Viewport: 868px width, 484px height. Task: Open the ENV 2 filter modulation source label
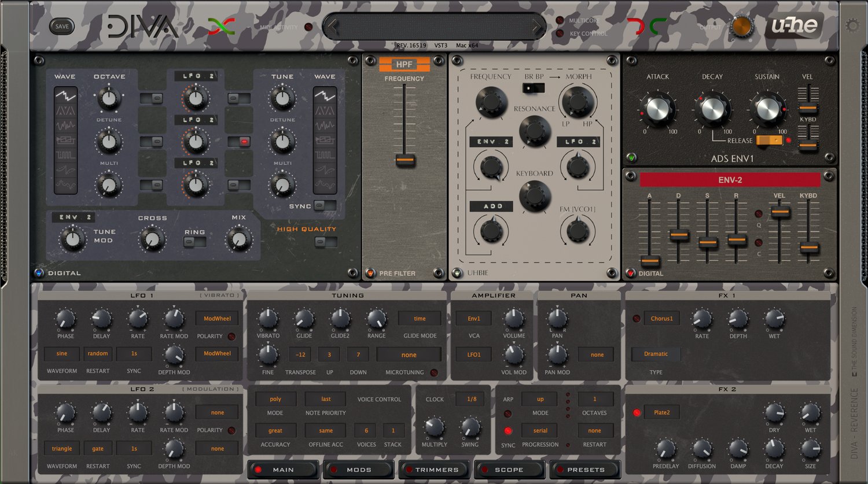coord(491,142)
